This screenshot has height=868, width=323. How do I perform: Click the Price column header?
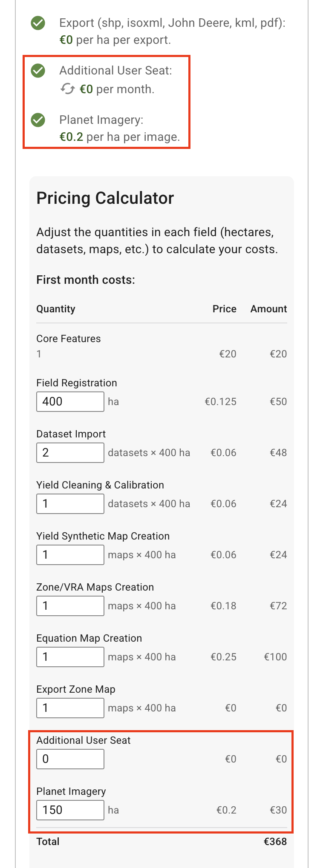tap(225, 309)
